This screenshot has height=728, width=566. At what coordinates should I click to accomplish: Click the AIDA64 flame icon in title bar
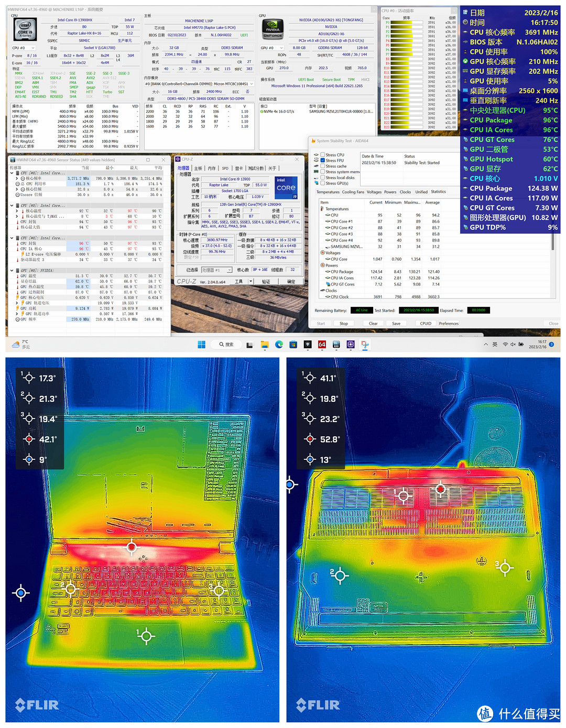[313, 141]
